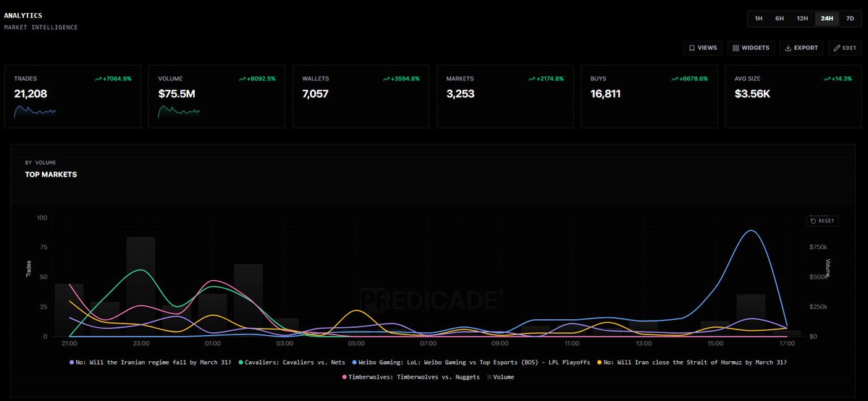Screen dimensions: 868x401
Task: Click the +2174.8% markets change
Action: point(549,79)
